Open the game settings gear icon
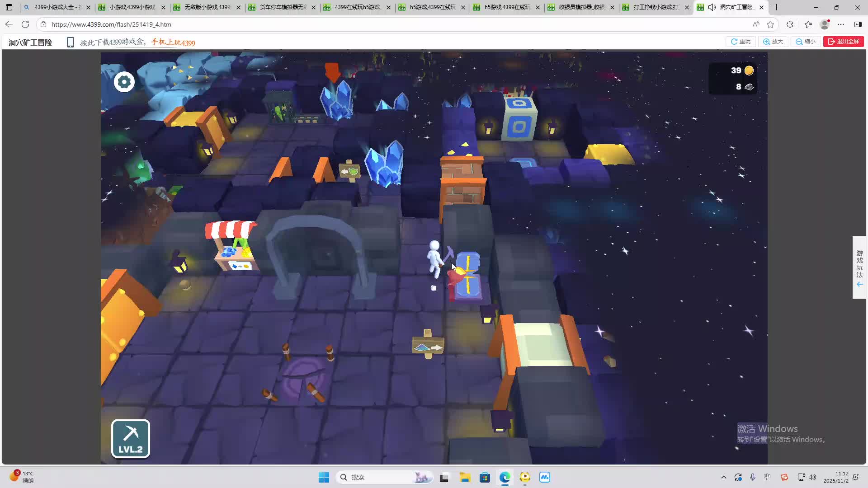 coord(124,82)
